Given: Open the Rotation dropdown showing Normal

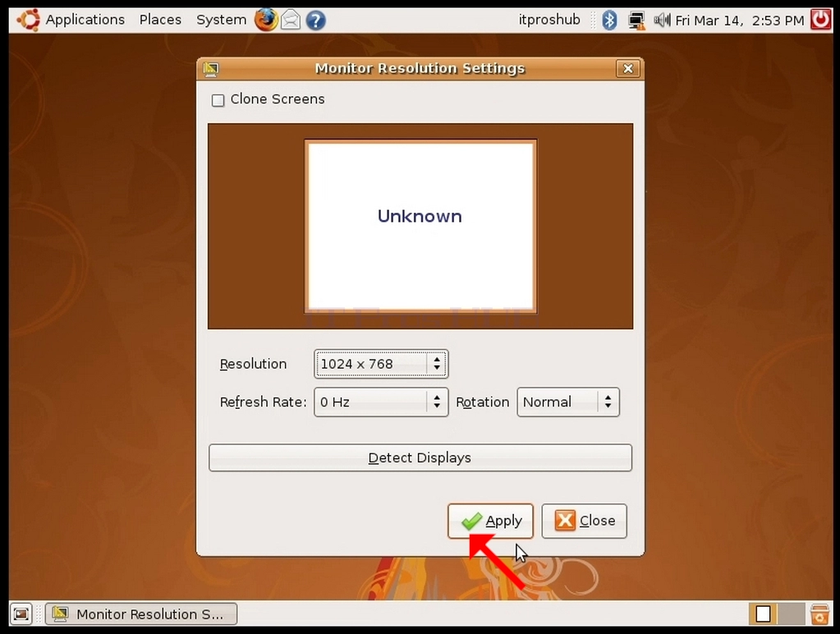Looking at the screenshot, I should [x=568, y=402].
